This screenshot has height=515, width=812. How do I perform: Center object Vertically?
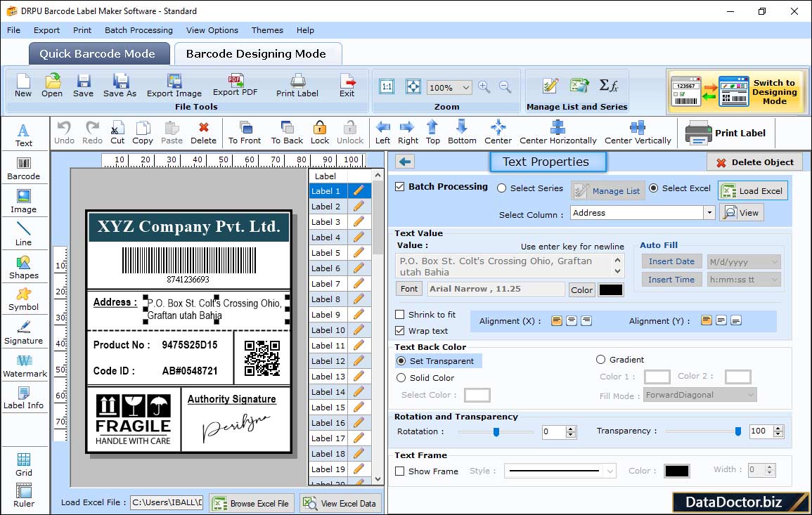click(638, 133)
